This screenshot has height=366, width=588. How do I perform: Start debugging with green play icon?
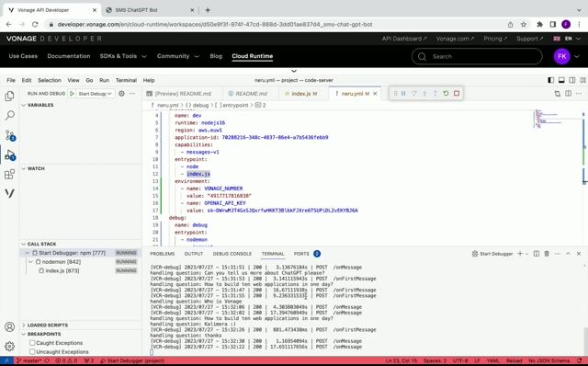(x=72, y=94)
